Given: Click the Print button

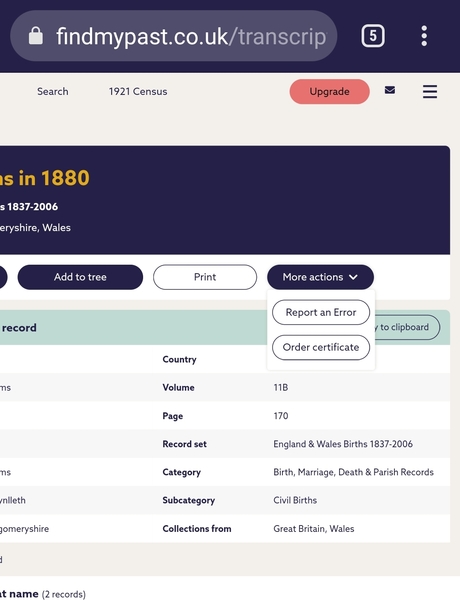Looking at the screenshot, I should pyautogui.click(x=205, y=277).
